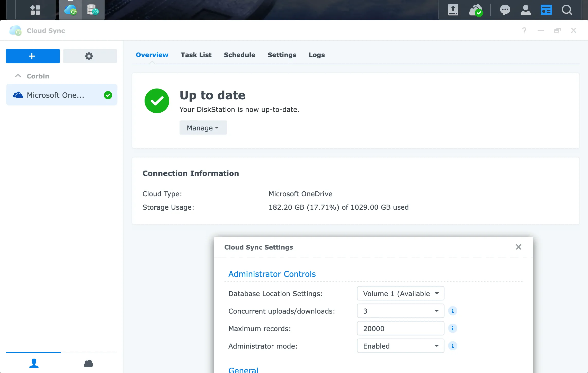Open the Concurrent uploads/downloads dropdown
This screenshot has height=373, width=588.
point(400,311)
